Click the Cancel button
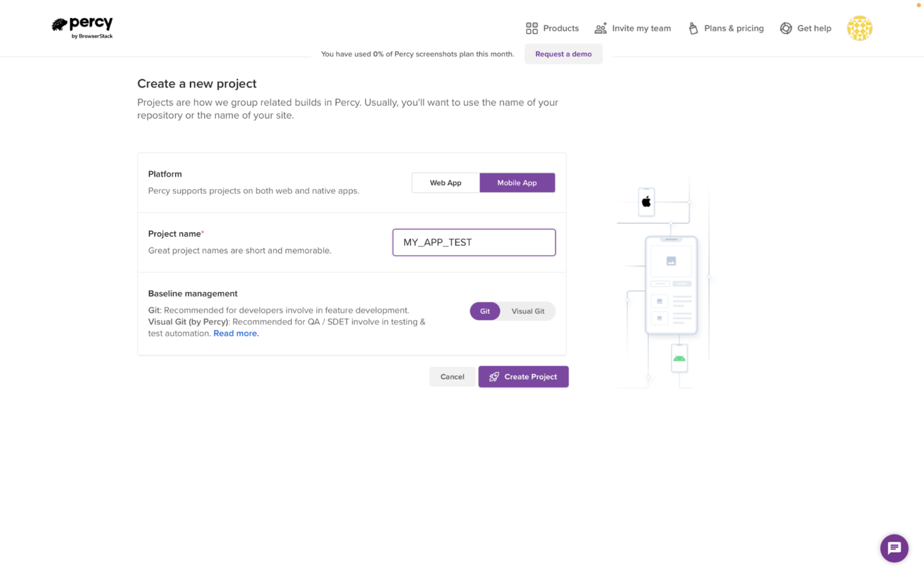The width and height of the screenshot is (924, 578). click(x=452, y=377)
